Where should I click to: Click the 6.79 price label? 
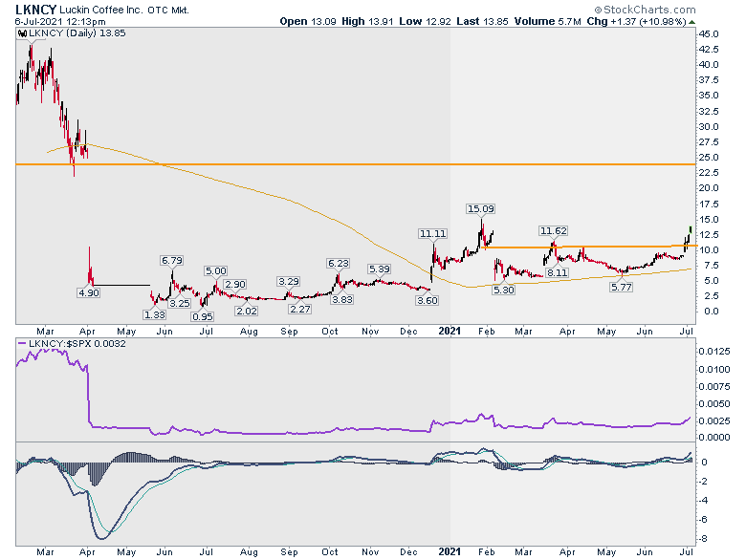[172, 261]
